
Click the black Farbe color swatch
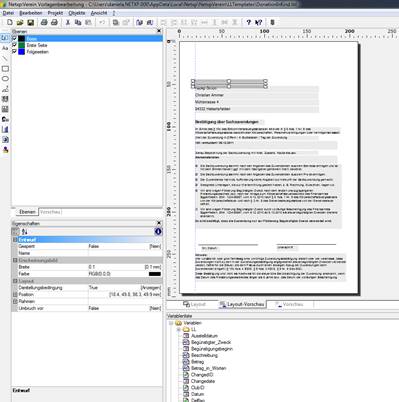click(x=155, y=274)
